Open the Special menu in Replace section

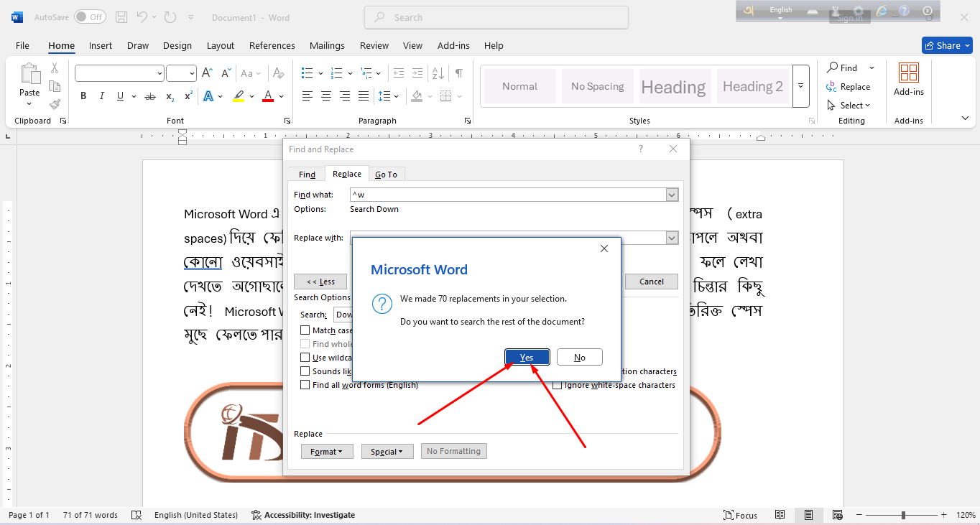[387, 451]
